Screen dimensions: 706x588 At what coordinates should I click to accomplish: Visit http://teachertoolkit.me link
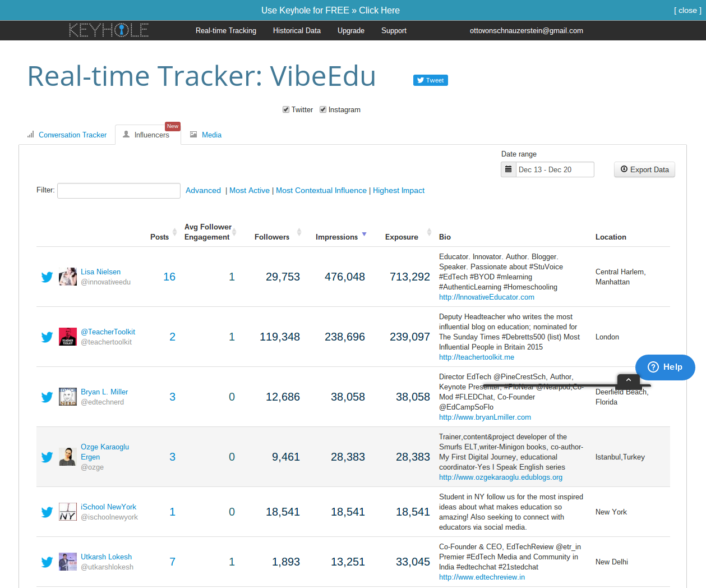(x=477, y=357)
